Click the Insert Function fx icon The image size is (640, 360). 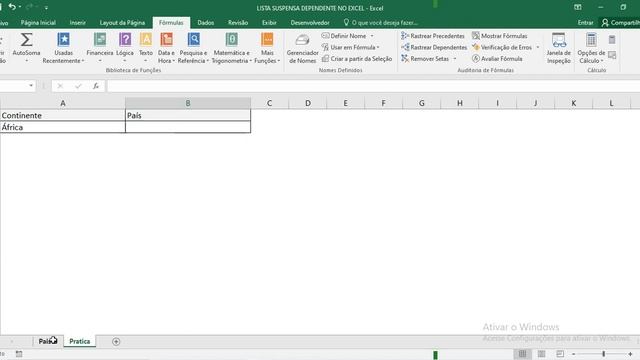click(96, 86)
